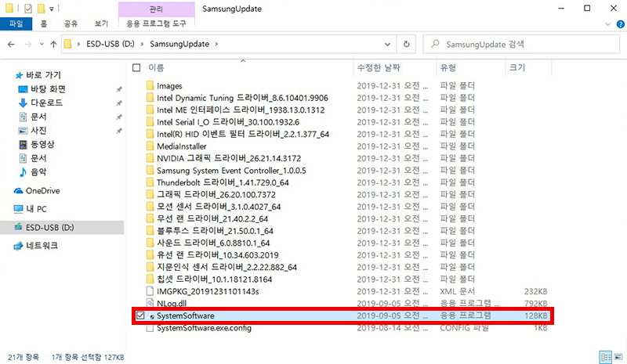Image resolution: width=627 pixels, height=364 pixels.
Task: Uncheck the SystemSoftware row checkbox
Action: coord(140,315)
